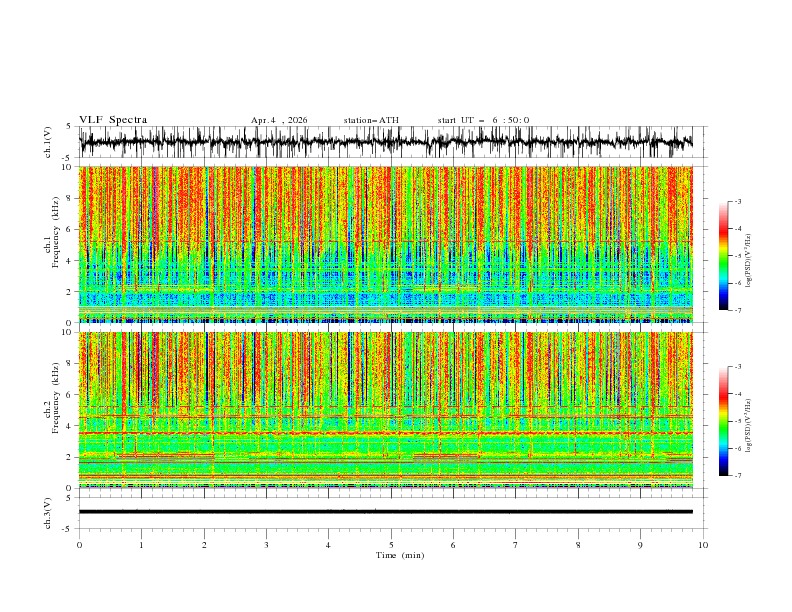Click the "-3" tick on ch.1 colorbar

[x=738, y=201]
